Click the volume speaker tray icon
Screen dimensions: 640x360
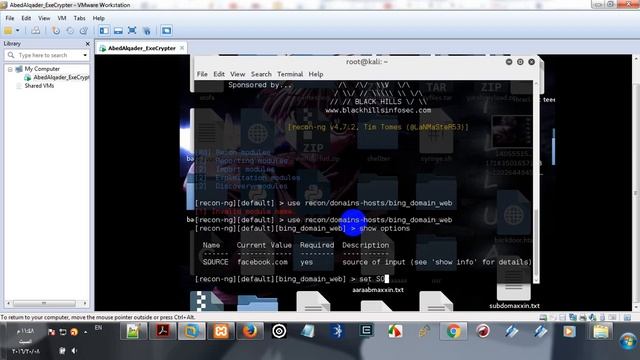(x=74, y=351)
